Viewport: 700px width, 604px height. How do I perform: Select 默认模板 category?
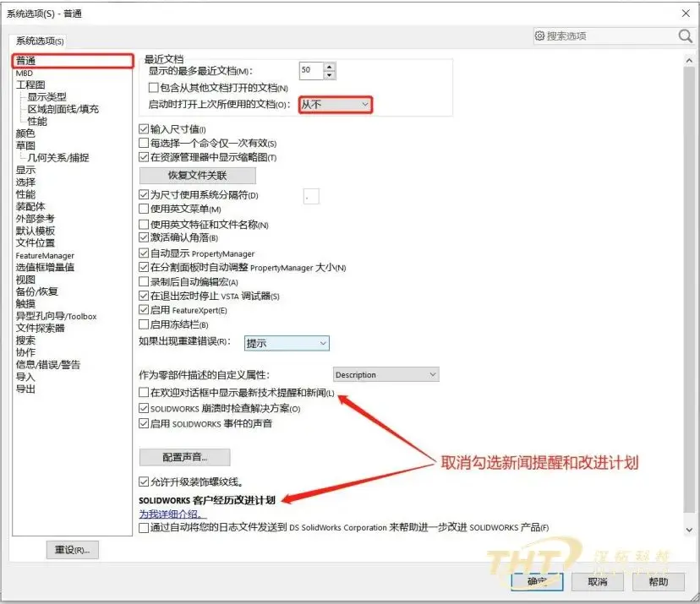pos(36,231)
